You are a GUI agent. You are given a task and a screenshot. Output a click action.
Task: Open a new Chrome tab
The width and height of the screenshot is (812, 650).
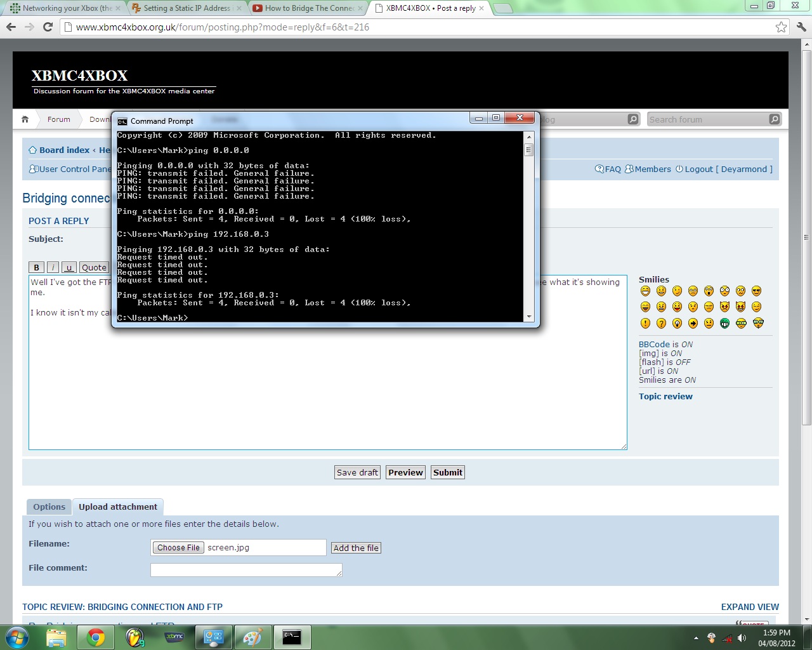pyautogui.click(x=503, y=8)
